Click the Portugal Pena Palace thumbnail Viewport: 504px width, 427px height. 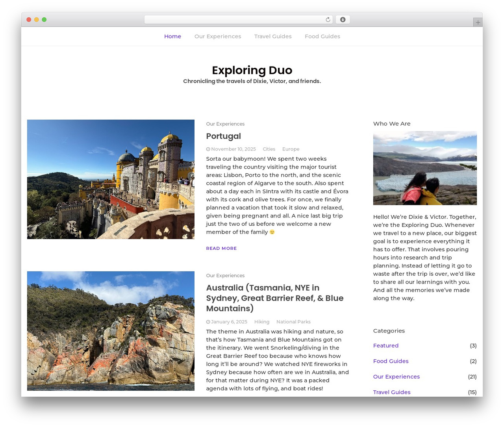pos(111,179)
